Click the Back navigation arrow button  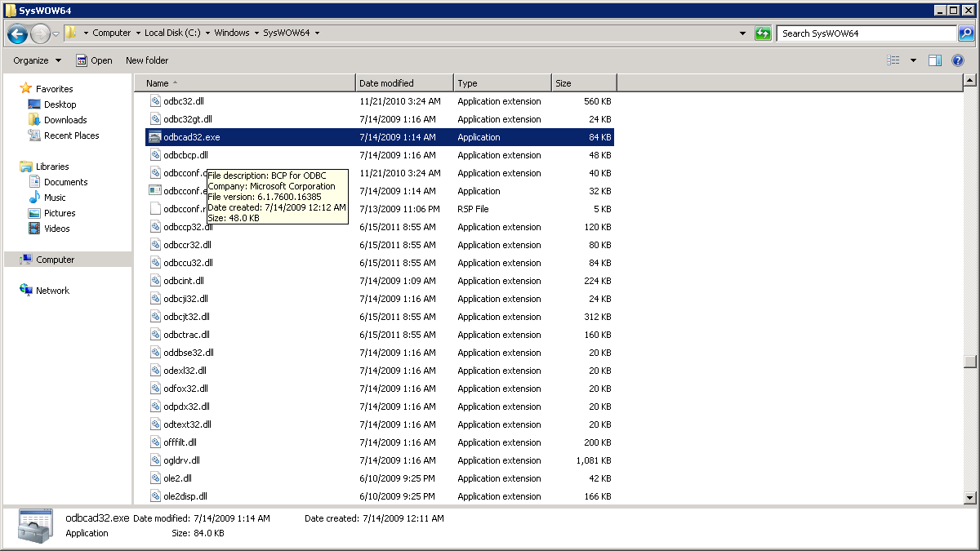(18, 33)
